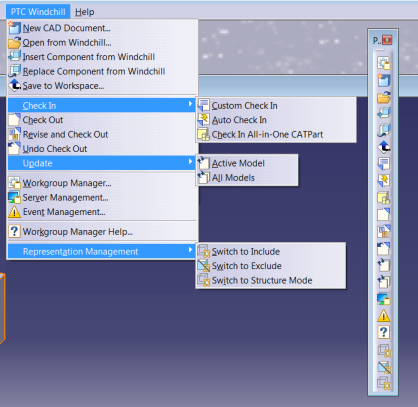418x407 pixels.
Task: Open the Help menu in the menu bar
Action: point(85,12)
